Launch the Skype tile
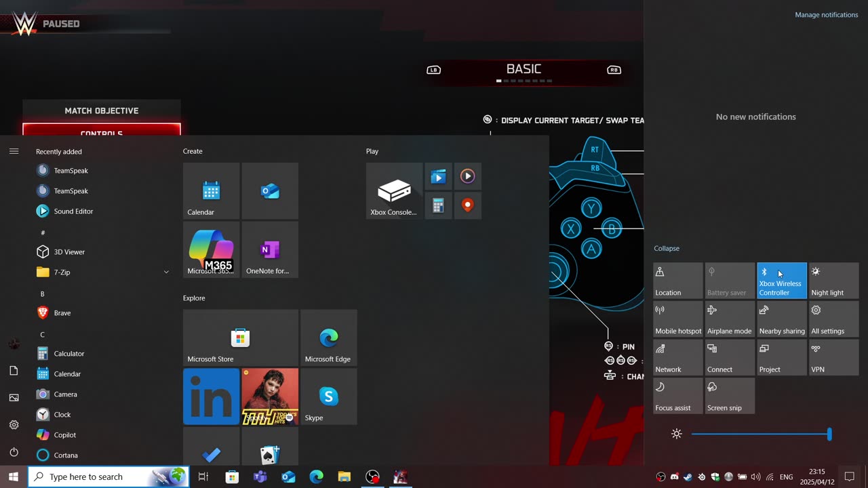 [329, 396]
